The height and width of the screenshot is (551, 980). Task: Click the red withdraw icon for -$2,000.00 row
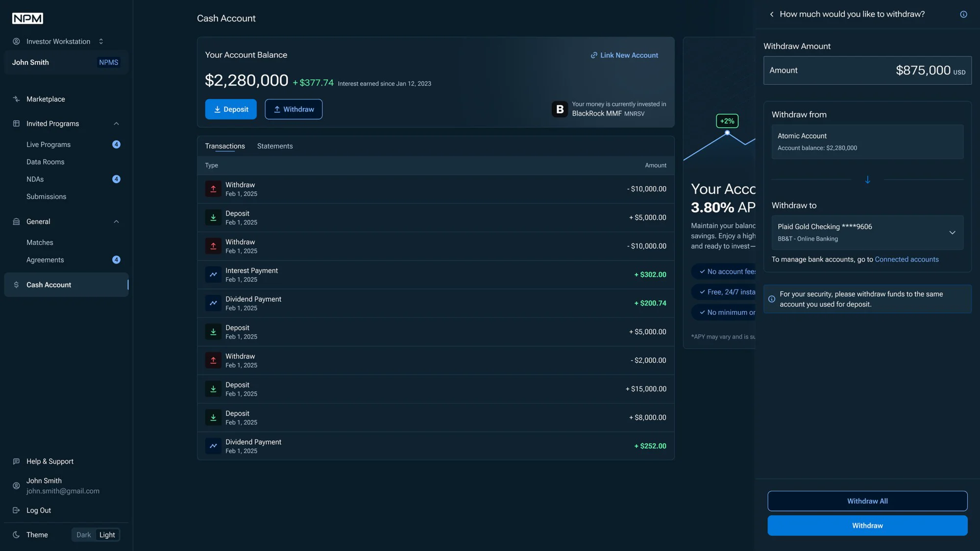pyautogui.click(x=213, y=360)
